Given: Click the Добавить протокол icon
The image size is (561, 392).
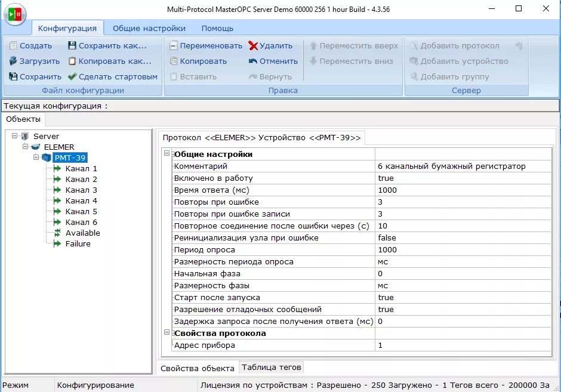Looking at the screenshot, I should click(414, 45).
